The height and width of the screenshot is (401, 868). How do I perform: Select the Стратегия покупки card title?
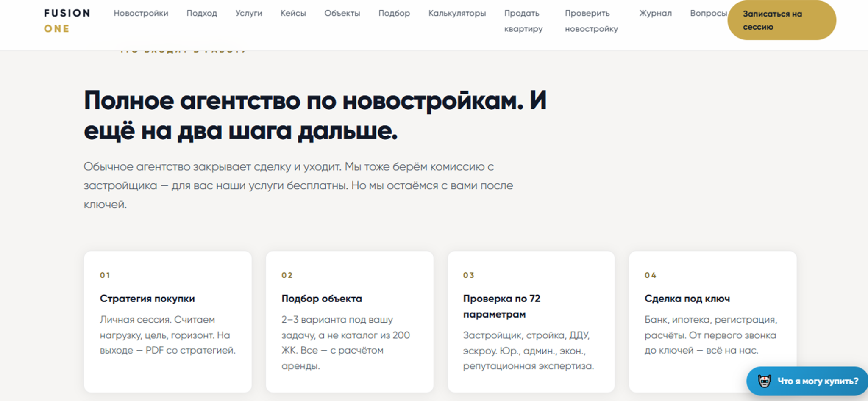coord(147,299)
